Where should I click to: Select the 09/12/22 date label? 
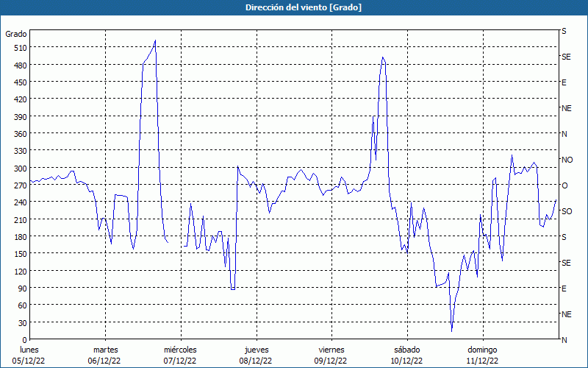pos(331,361)
